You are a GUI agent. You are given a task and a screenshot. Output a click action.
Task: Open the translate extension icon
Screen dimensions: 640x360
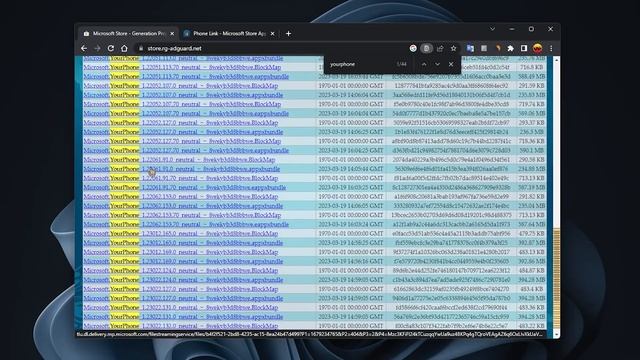point(470,48)
